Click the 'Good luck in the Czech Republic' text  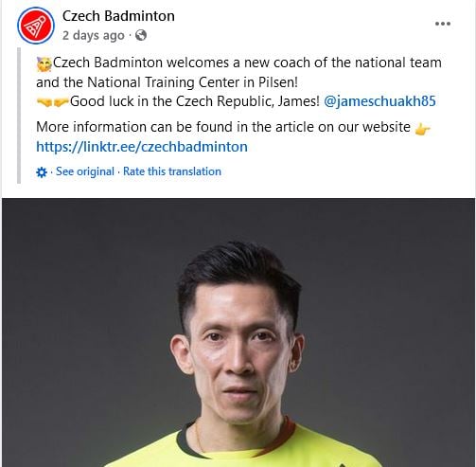coord(195,101)
